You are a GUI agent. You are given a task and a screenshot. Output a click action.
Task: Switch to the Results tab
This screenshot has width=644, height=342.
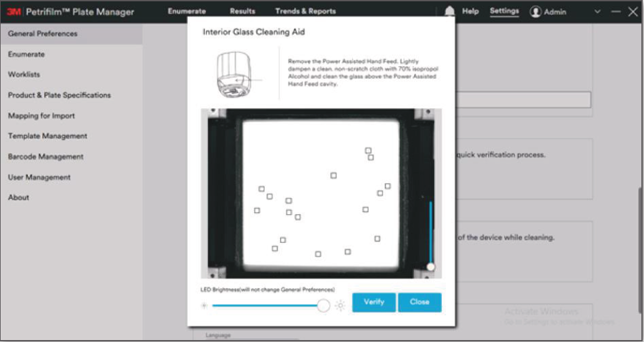(x=242, y=11)
